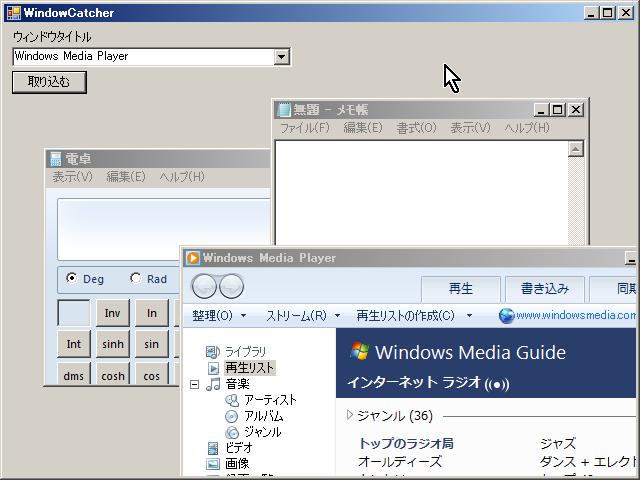Click the Int button in Calculator
This screenshot has height=480, width=640.
click(74, 344)
